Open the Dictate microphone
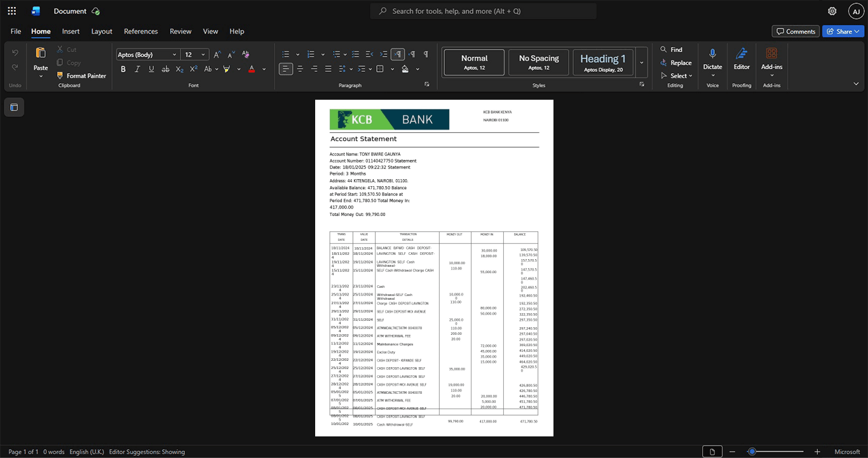The image size is (868, 458). coord(712,54)
